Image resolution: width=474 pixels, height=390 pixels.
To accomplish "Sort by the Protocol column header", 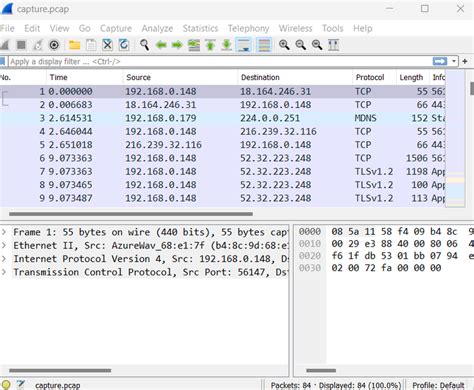I will tap(375, 77).
